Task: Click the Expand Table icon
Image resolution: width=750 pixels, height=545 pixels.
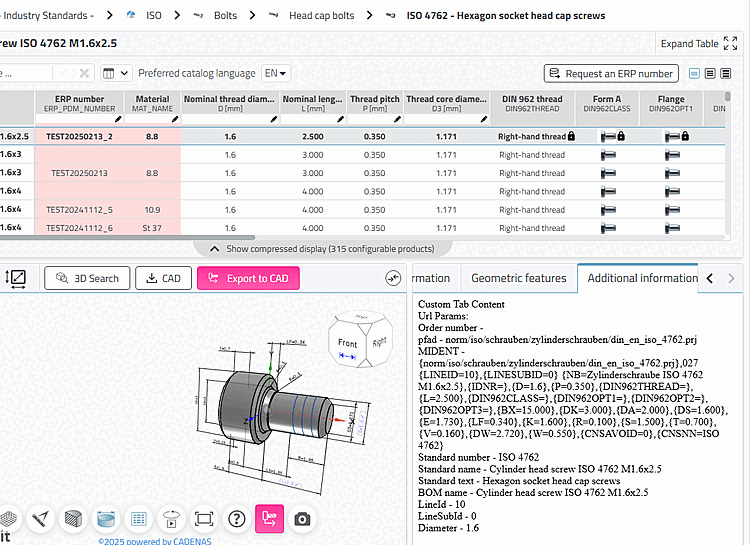Action: click(731, 44)
